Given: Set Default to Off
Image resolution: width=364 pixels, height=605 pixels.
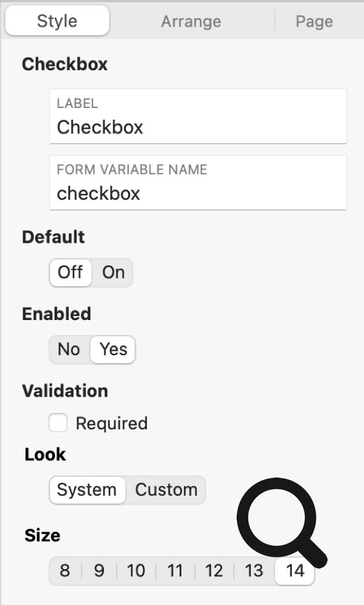Looking at the screenshot, I should pyautogui.click(x=71, y=273).
